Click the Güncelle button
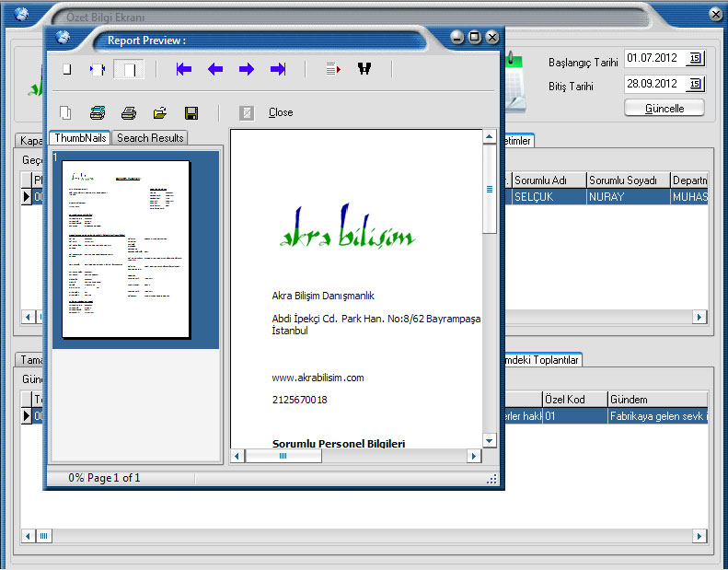 point(664,109)
